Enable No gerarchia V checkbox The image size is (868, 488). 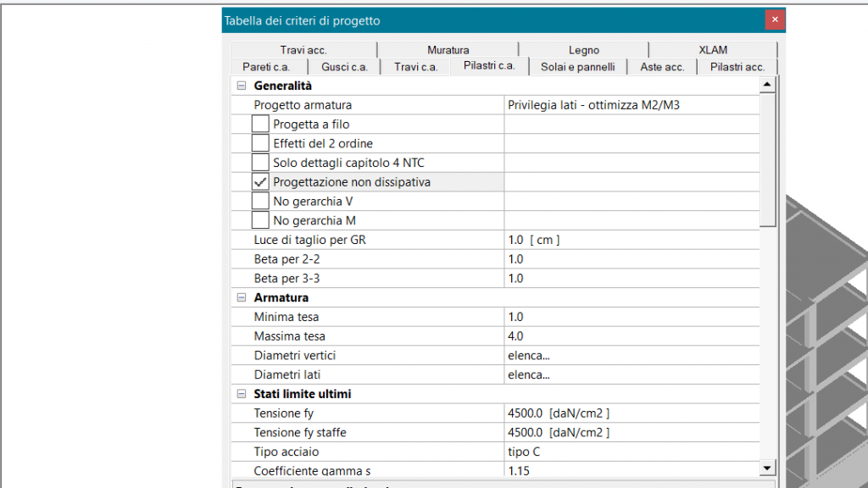(260, 202)
